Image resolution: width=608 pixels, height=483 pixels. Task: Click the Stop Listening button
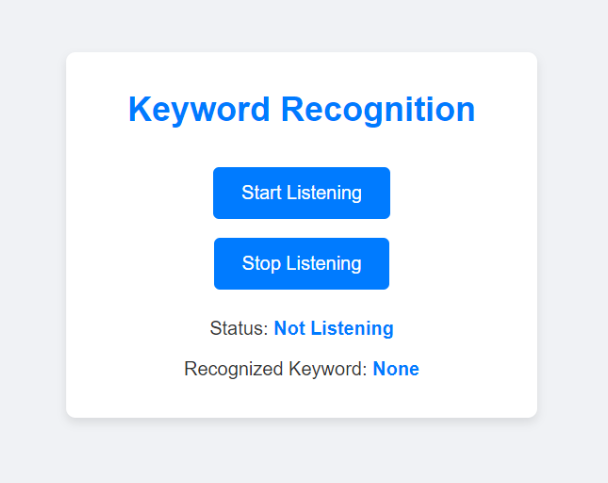tap(301, 264)
